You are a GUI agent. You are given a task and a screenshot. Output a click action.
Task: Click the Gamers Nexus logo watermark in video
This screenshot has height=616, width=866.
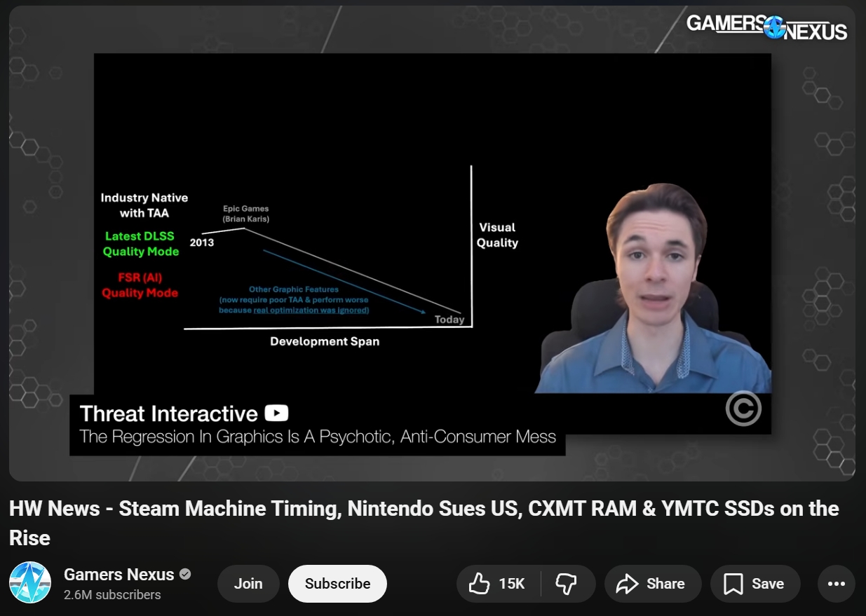[x=766, y=27]
